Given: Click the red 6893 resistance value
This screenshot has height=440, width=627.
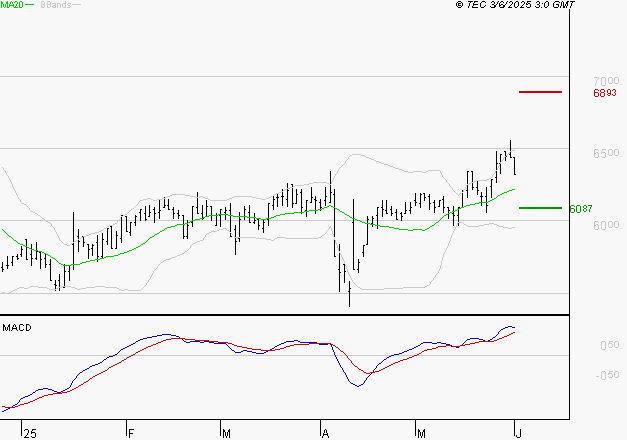Looking at the screenshot, I should click(x=605, y=93).
